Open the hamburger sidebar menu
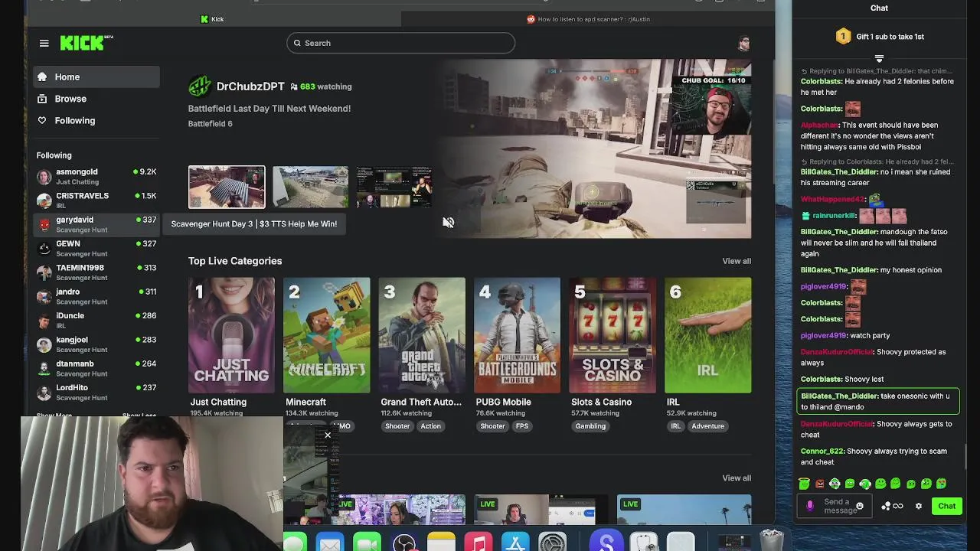 coord(44,43)
